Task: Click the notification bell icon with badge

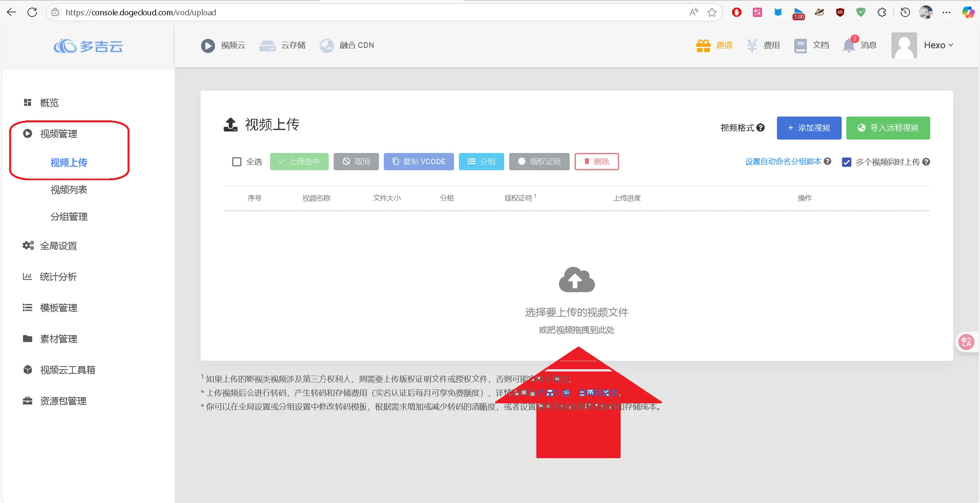Action: 849,45
